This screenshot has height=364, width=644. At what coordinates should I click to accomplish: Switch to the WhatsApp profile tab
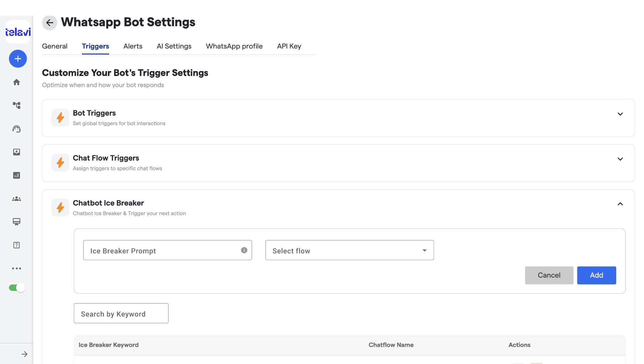click(x=234, y=46)
